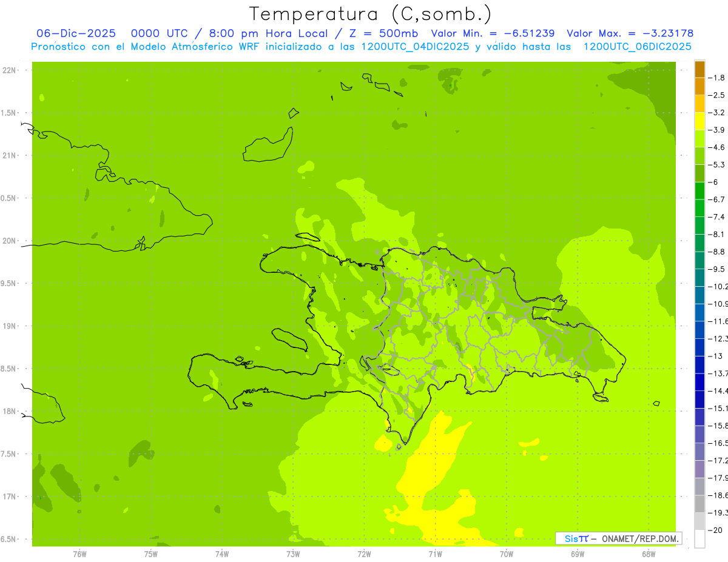Click the "-8.1" color scale label
The image size is (728, 562).
click(x=716, y=235)
